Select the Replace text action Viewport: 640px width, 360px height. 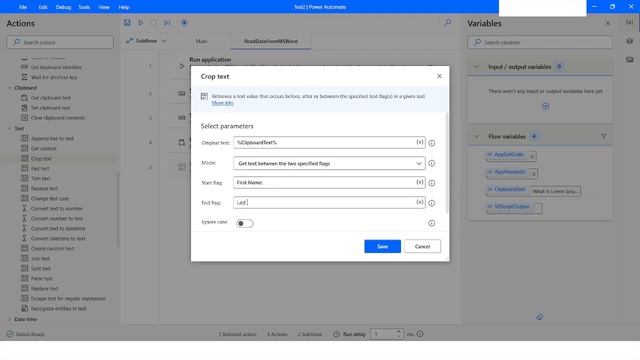click(x=44, y=288)
